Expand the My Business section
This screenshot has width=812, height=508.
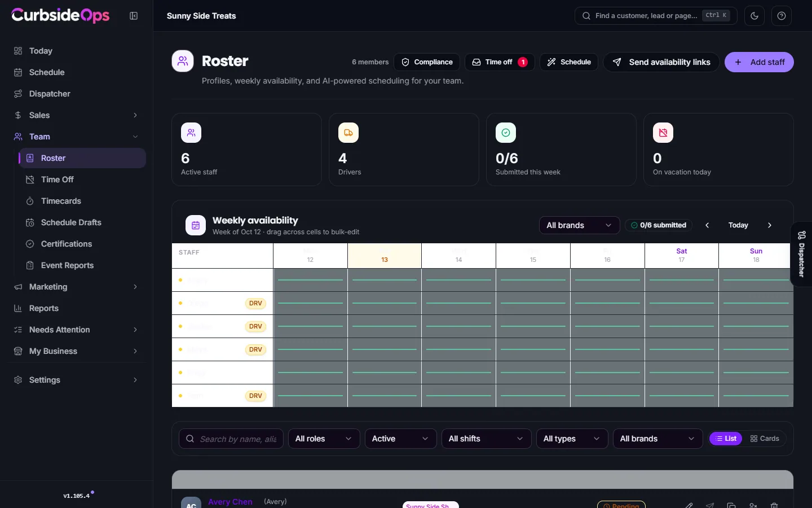(77, 351)
